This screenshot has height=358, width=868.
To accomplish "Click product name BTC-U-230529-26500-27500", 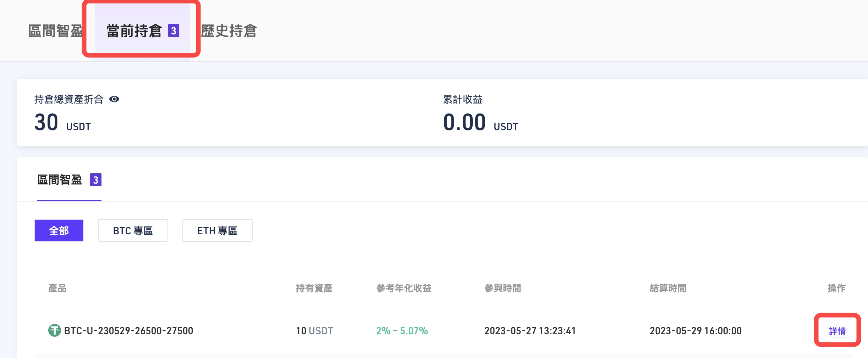I will click(x=128, y=331).
